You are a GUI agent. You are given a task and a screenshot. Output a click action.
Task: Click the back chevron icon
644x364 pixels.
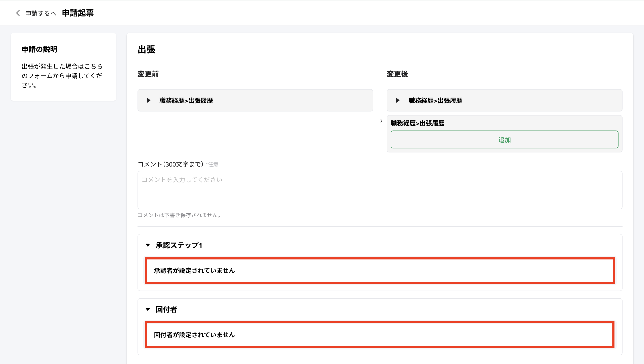[18, 13]
